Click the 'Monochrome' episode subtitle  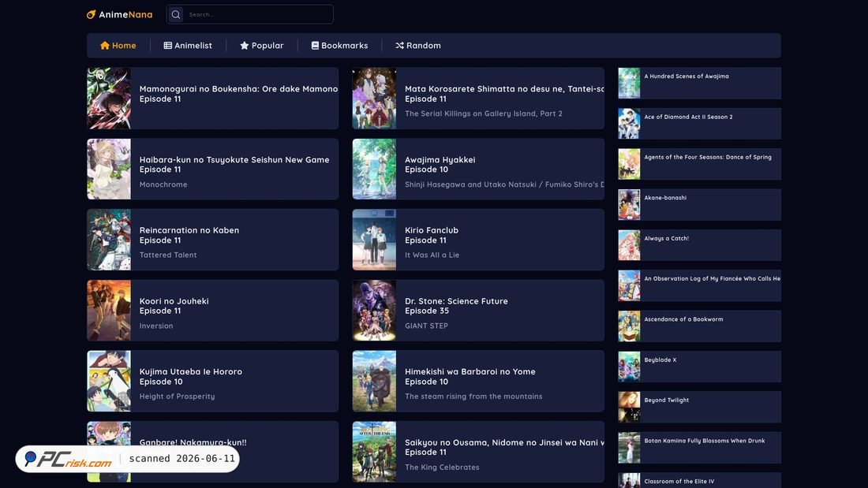tap(163, 184)
